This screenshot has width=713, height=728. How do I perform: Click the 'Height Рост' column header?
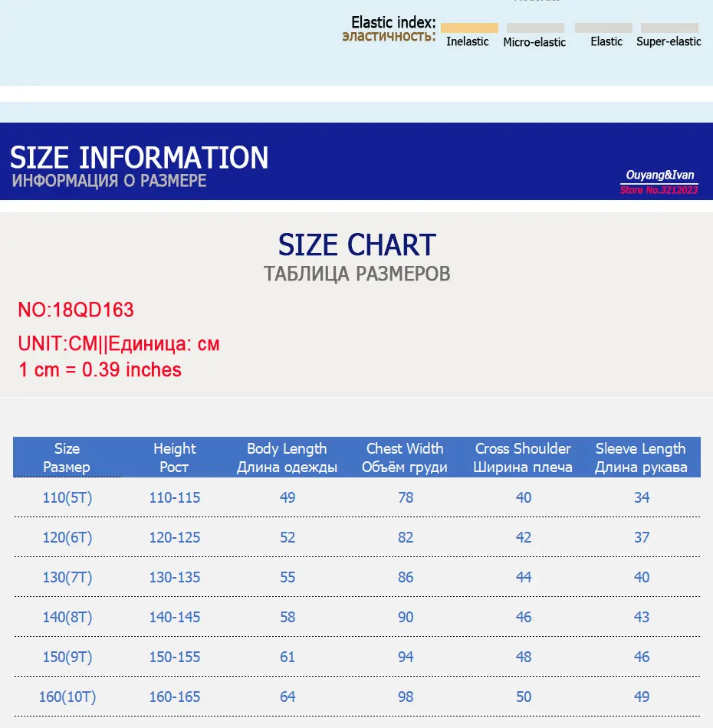click(x=174, y=457)
